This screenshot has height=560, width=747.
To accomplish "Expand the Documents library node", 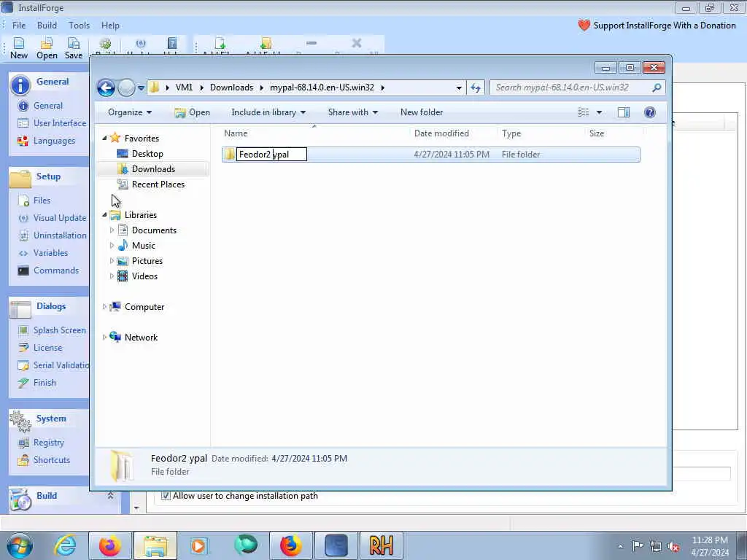I will (112, 230).
